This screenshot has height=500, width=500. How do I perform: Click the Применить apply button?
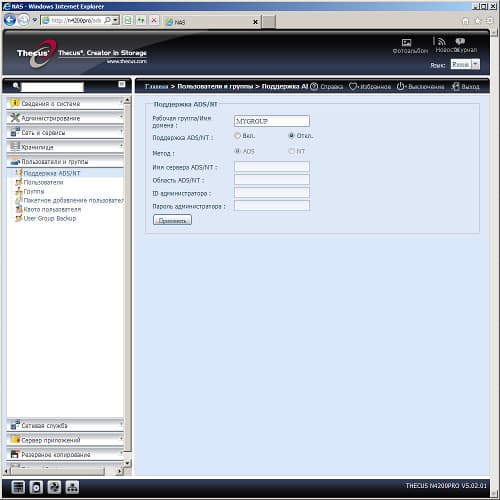(172, 220)
